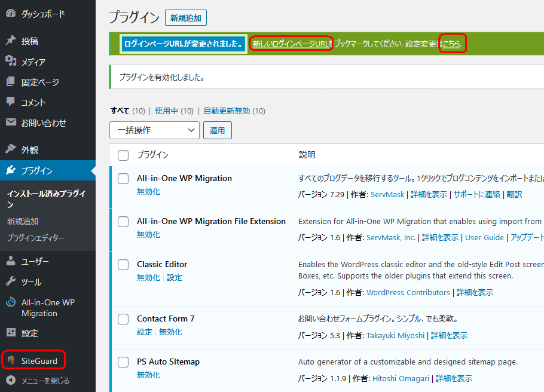Image resolution: width=544 pixels, height=392 pixels.
Task: Open the 設定 sidebar menu
Action: coord(30,333)
